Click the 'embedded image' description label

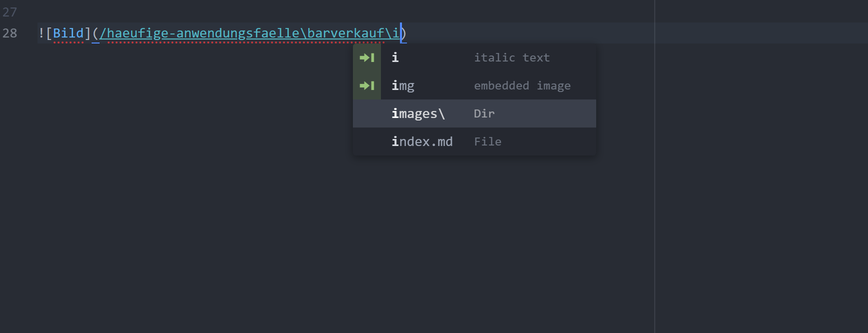point(522,85)
